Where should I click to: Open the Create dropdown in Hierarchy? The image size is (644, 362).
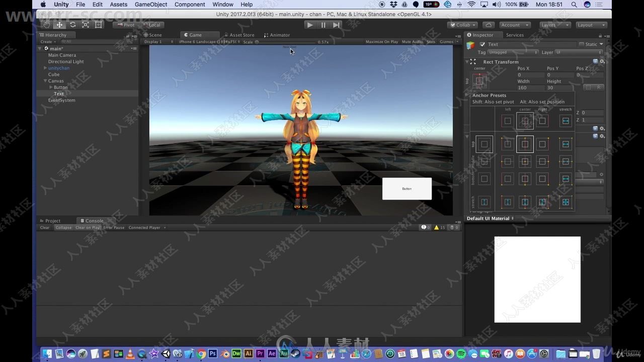click(47, 42)
